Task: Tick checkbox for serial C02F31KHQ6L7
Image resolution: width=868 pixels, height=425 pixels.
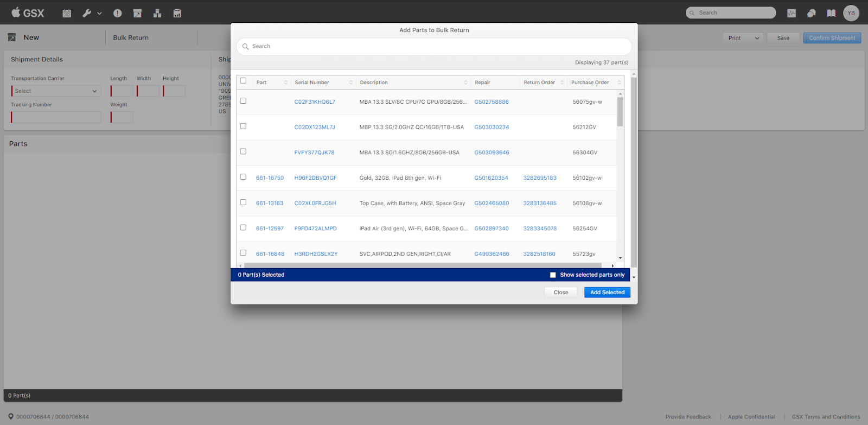Action: tap(243, 101)
